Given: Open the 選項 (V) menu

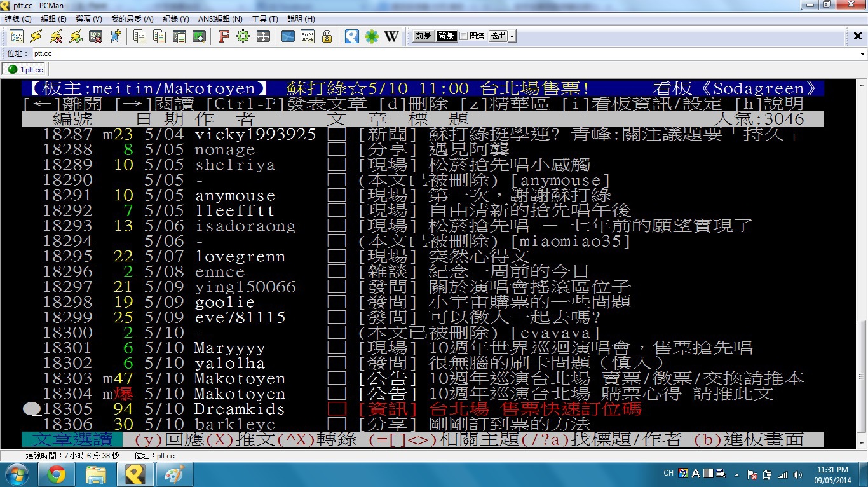Looking at the screenshot, I should [x=89, y=19].
